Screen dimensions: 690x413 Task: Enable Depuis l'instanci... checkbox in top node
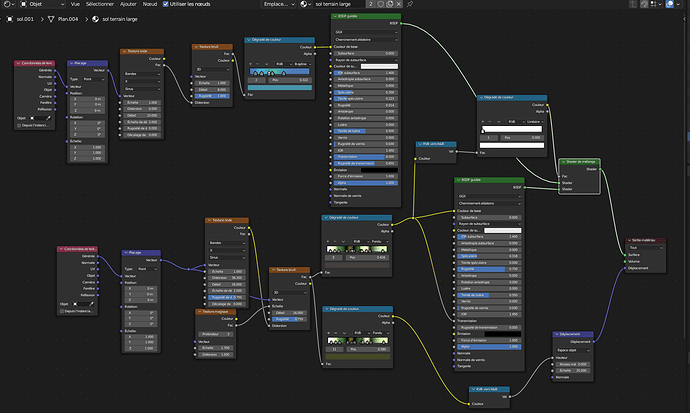19,125
